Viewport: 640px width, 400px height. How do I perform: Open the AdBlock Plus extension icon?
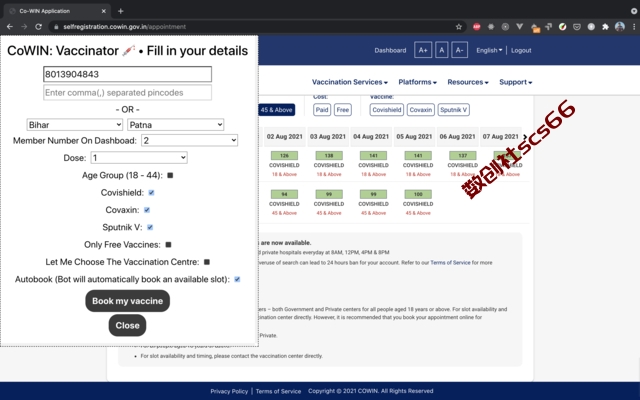tap(476, 27)
